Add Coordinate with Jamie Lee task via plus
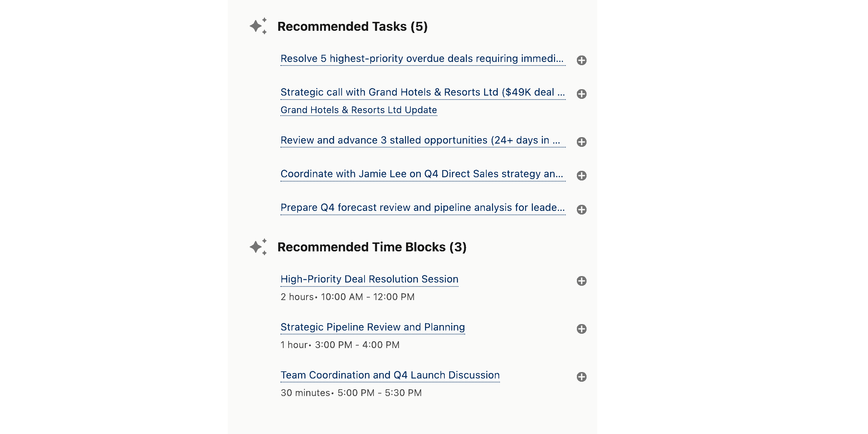This screenshot has height=434, width=868. (582, 175)
